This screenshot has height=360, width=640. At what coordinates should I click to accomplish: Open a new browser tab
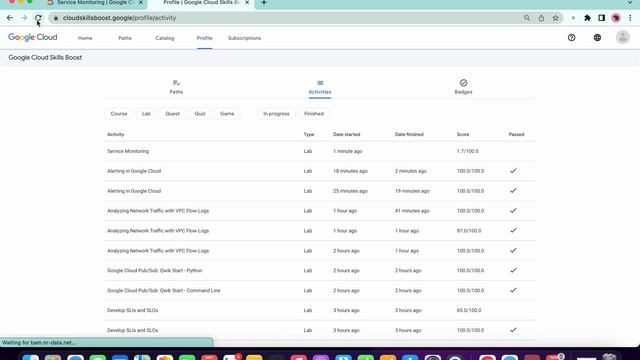pyautogui.click(x=264, y=3)
